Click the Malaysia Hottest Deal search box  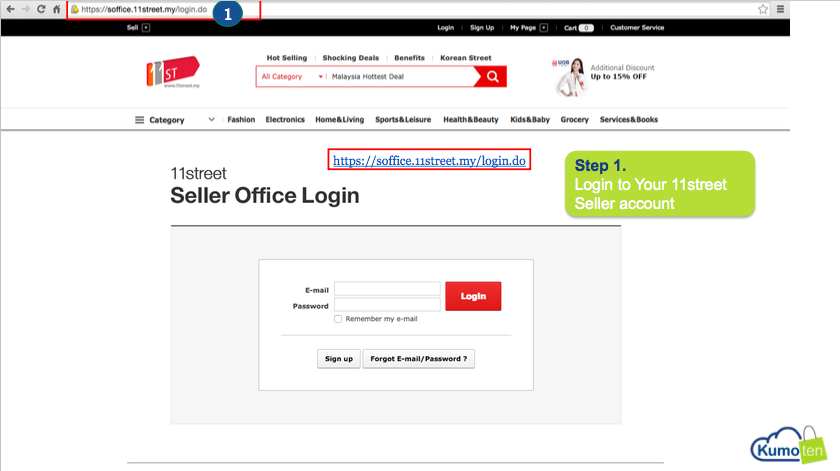pyautogui.click(x=401, y=77)
